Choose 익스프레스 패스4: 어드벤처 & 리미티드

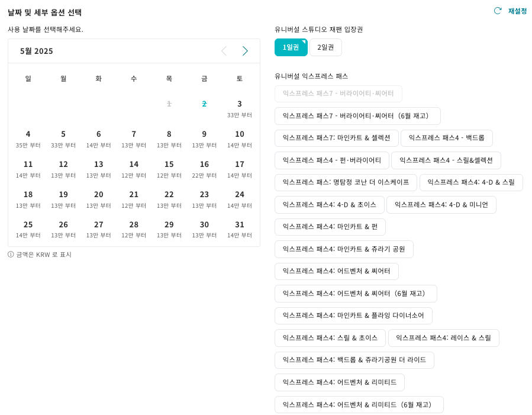(x=339, y=382)
